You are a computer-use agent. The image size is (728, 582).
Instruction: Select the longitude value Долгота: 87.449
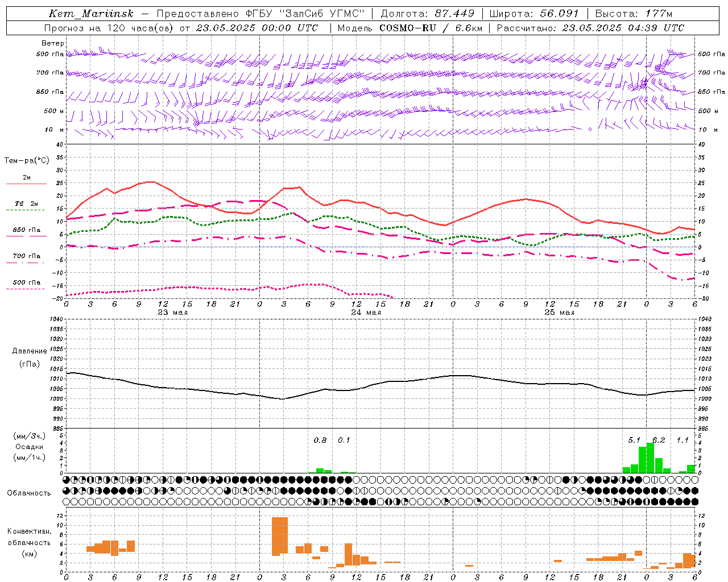click(428, 14)
